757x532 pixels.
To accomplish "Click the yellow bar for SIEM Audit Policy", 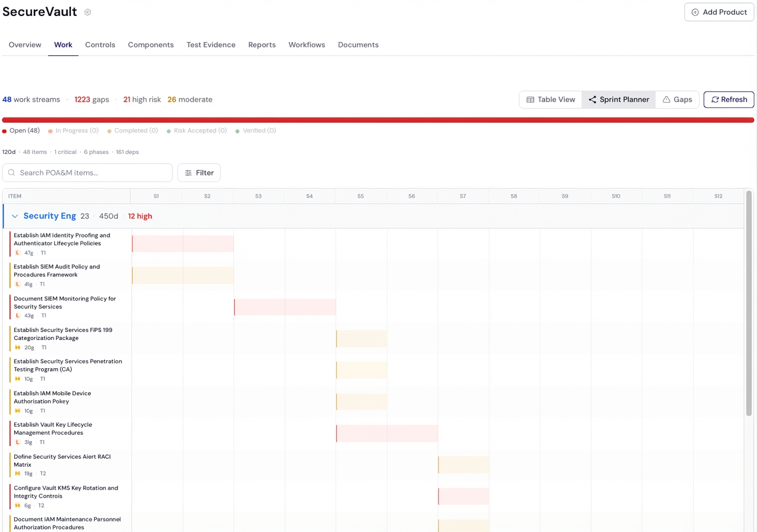I will coord(183,275).
